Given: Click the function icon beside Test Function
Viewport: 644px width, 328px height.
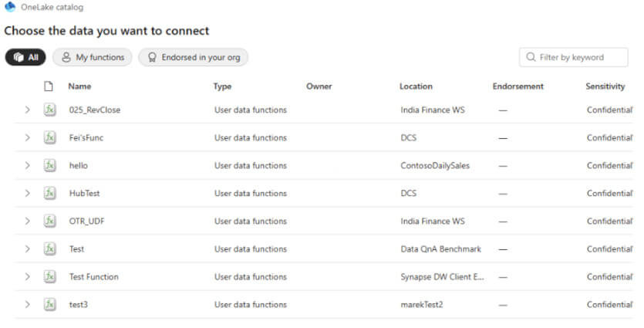Looking at the screenshot, I should click(x=49, y=277).
